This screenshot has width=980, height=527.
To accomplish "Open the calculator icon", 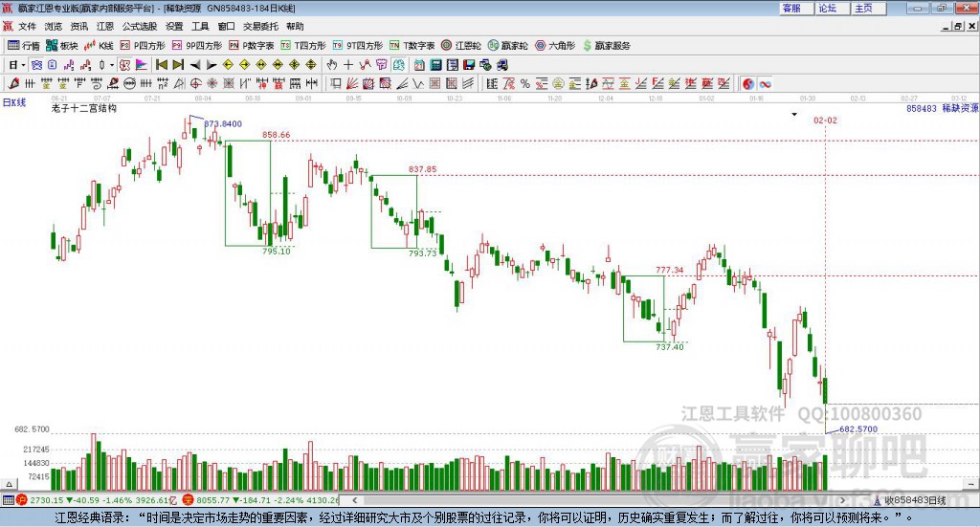I will point(435,65).
